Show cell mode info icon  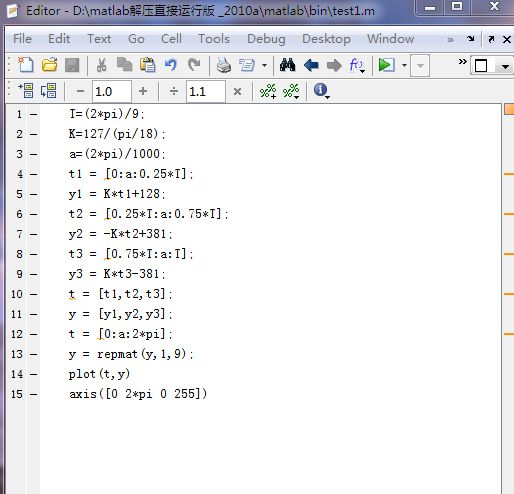pos(321,91)
